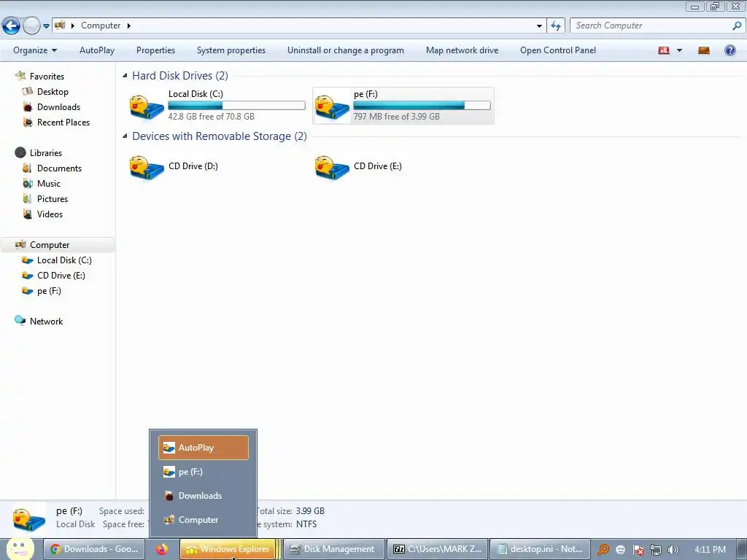Screen dimensions: 747x560
Task: Click AutoPlay in the command toolbar
Action: tap(97, 50)
